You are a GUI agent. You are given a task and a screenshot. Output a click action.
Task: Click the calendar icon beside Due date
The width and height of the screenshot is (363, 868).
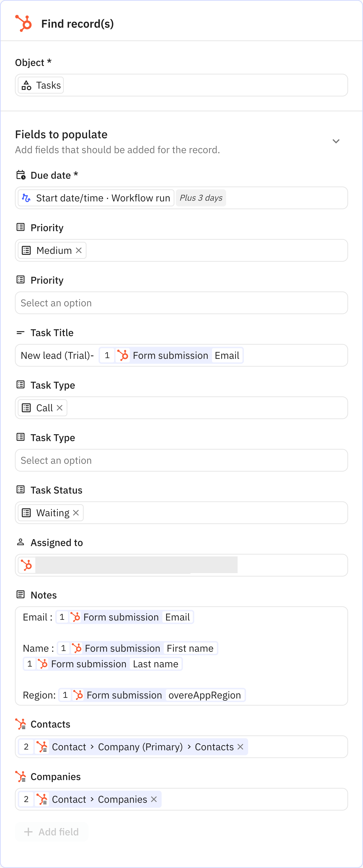point(20,175)
